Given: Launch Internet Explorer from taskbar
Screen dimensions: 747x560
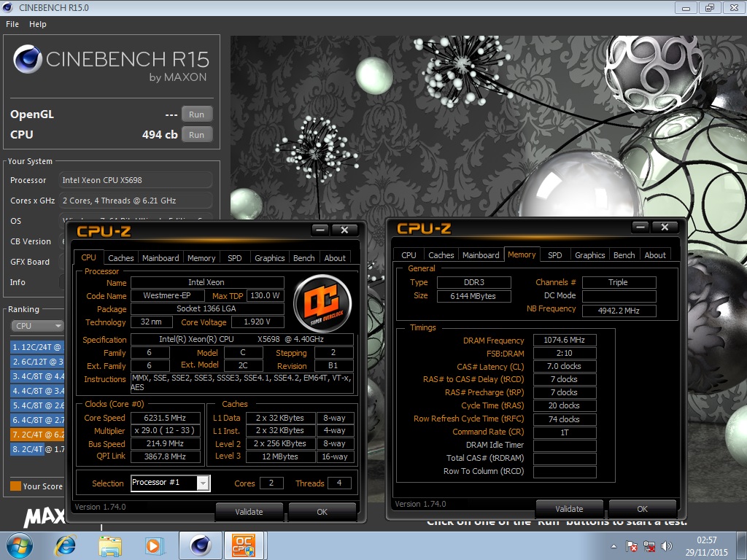Looking at the screenshot, I should (65, 545).
